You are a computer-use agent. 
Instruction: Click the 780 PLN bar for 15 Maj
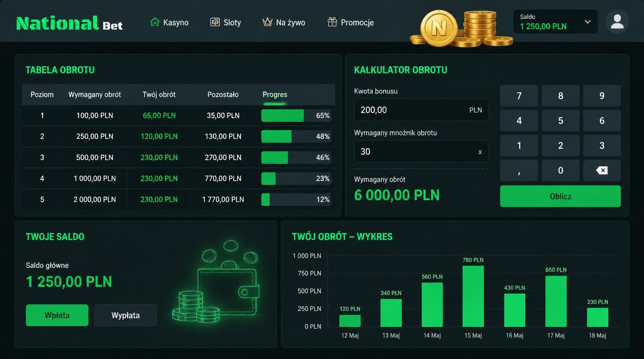point(473,296)
